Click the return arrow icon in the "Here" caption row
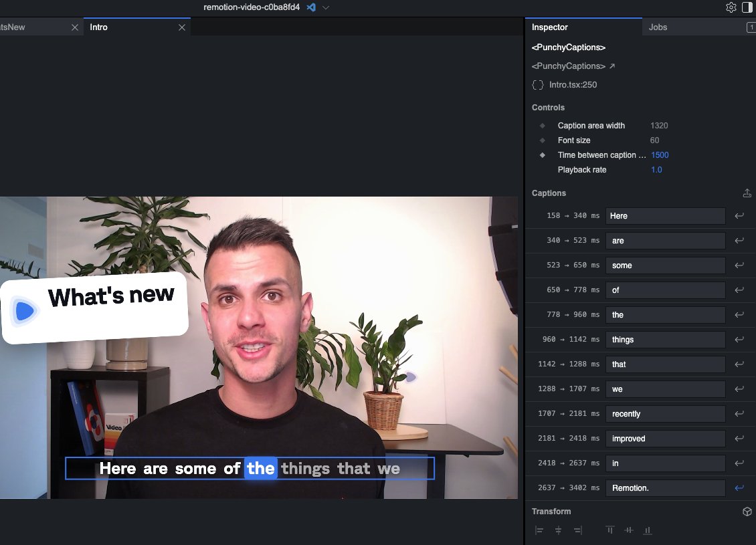Screen dimensions: 756x545 739,216
